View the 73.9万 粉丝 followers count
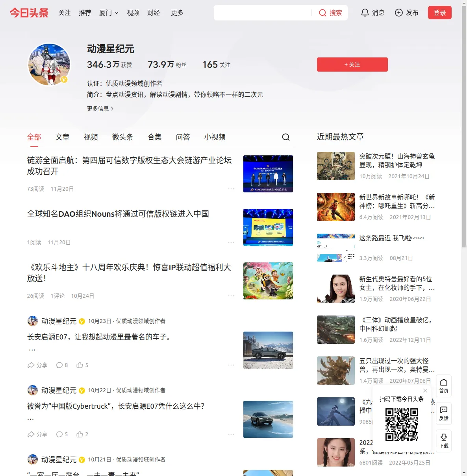This screenshot has width=467, height=476. (x=167, y=65)
